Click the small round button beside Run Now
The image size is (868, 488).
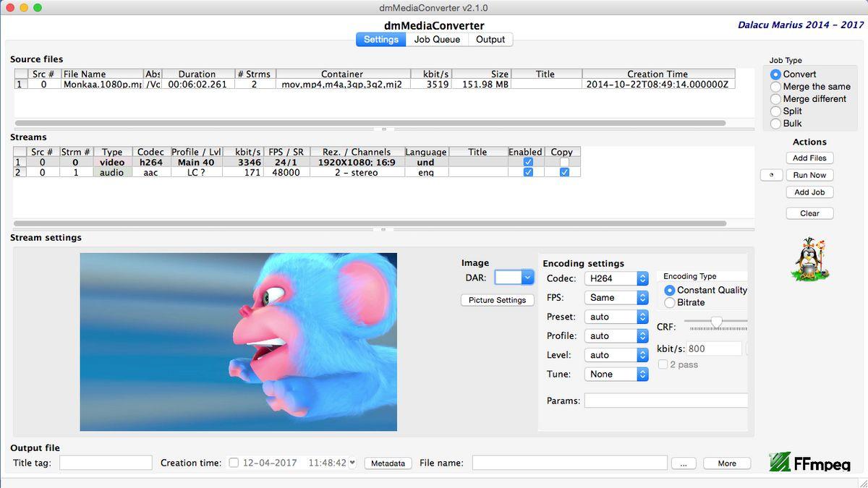point(770,175)
